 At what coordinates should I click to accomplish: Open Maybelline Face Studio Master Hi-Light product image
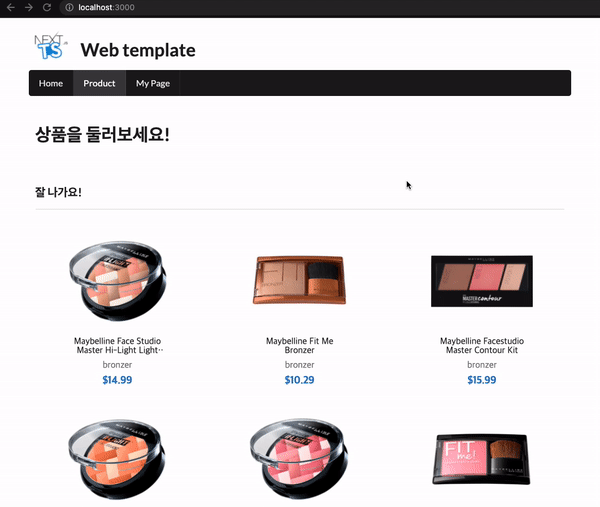pyautogui.click(x=117, y=281)
